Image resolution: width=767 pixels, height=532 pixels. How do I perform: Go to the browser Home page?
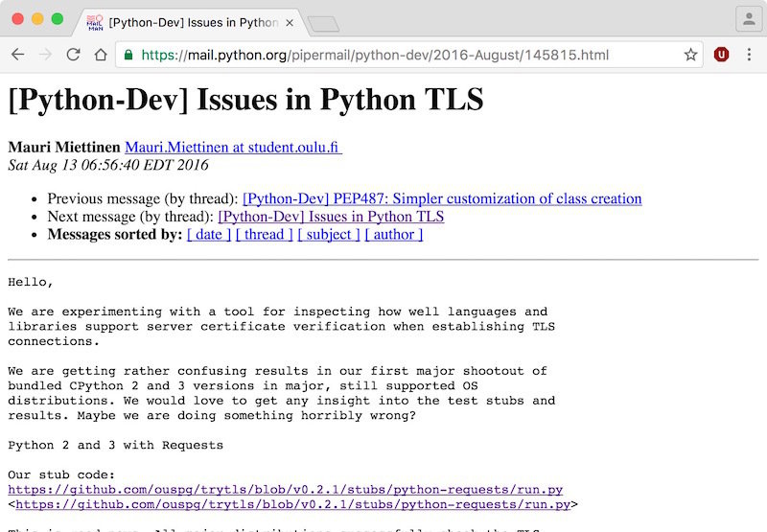coord(101,55)
